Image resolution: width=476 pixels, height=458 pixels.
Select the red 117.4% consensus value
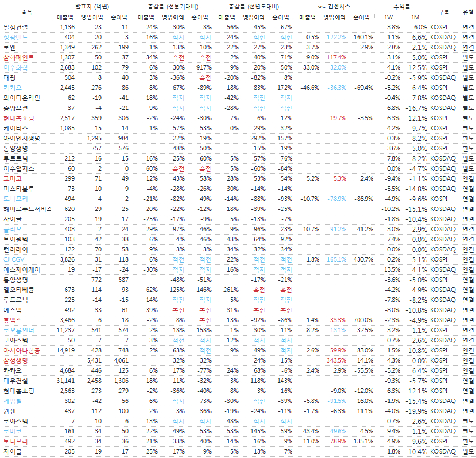[336, 58]
